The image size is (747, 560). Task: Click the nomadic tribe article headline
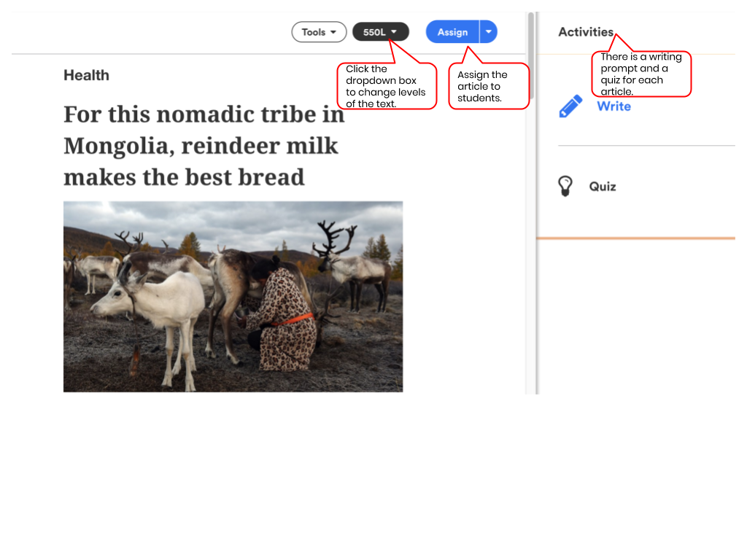tap(204, 146)
